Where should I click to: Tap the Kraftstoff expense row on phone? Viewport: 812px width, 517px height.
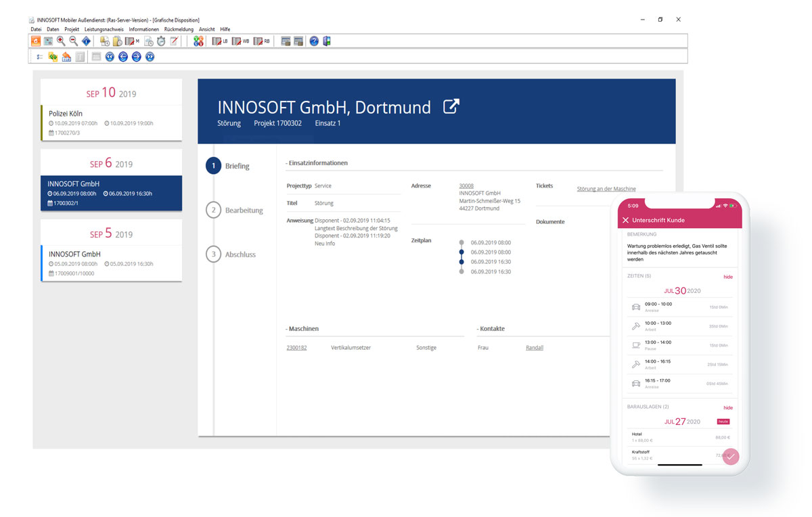679,455
